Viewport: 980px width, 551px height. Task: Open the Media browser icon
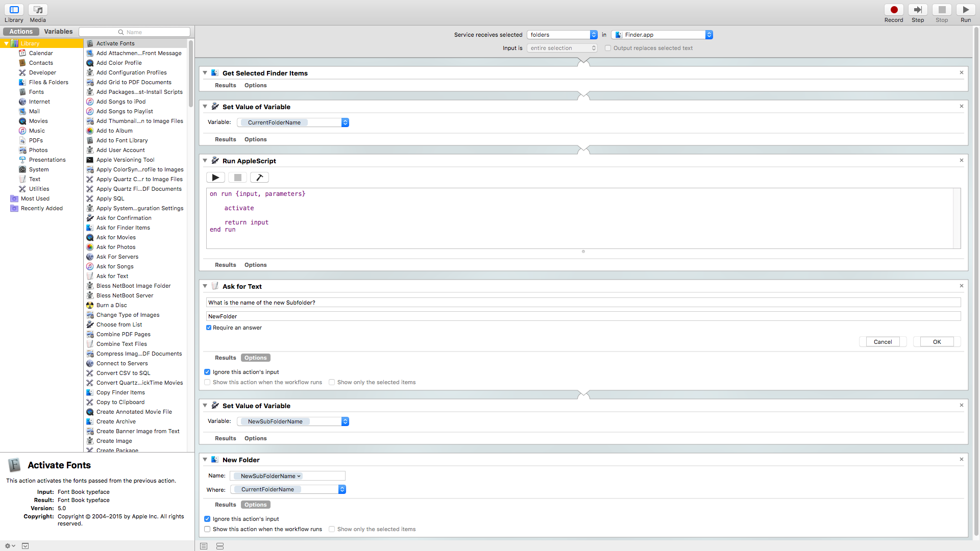tap(38, 10)
